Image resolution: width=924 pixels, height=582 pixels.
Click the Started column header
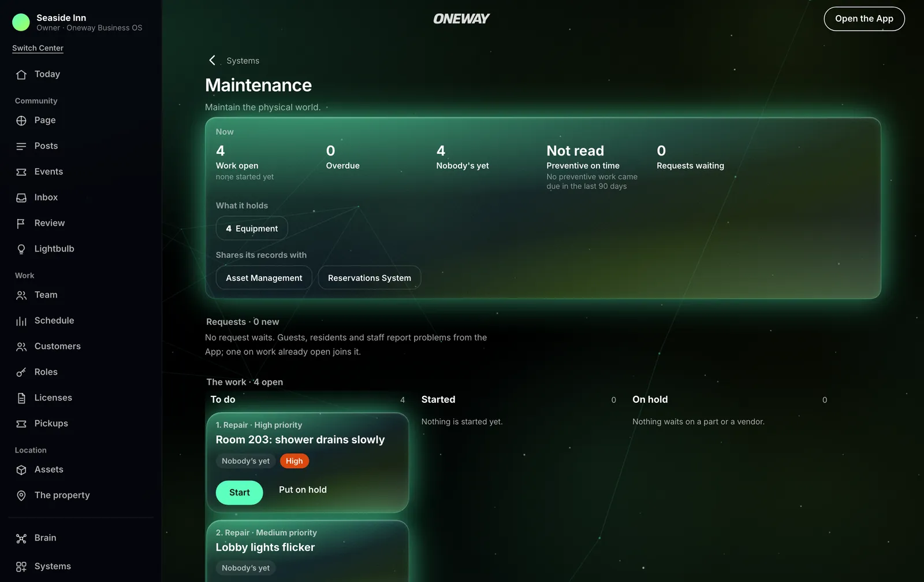click(438, 399)
